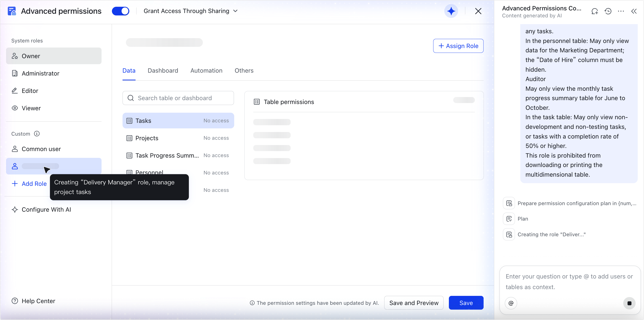Click the Custom info icon
Image resolution: width=644 pixels, height=320 pixels.
[x=37, y=134]
